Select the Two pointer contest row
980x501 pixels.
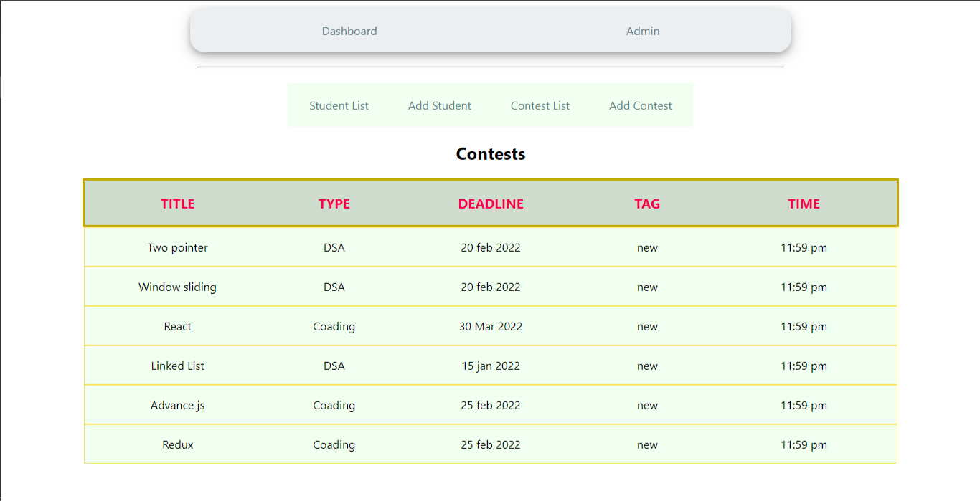(x=177, y=247)
